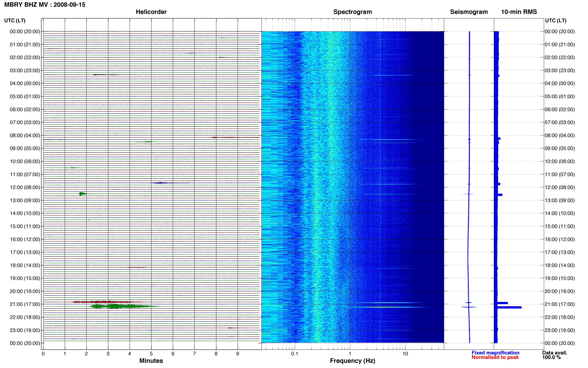Click the left time label 23:00 (19:00)
588x368 pixels.
25,330
